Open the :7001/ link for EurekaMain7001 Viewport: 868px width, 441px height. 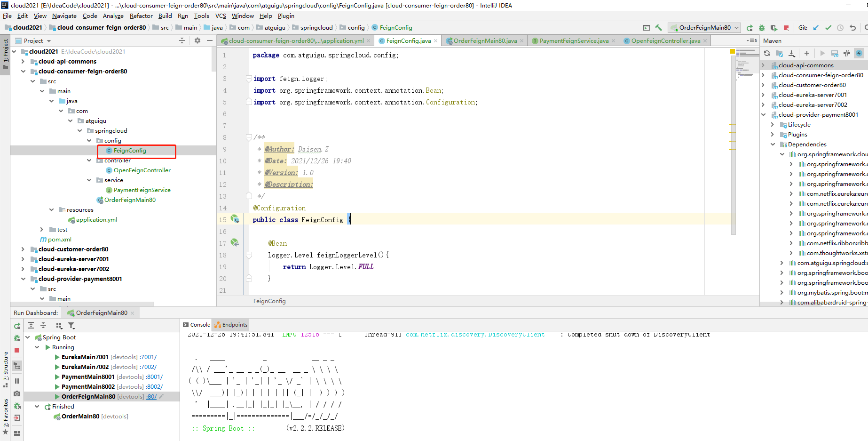click(x=148, y=357)
